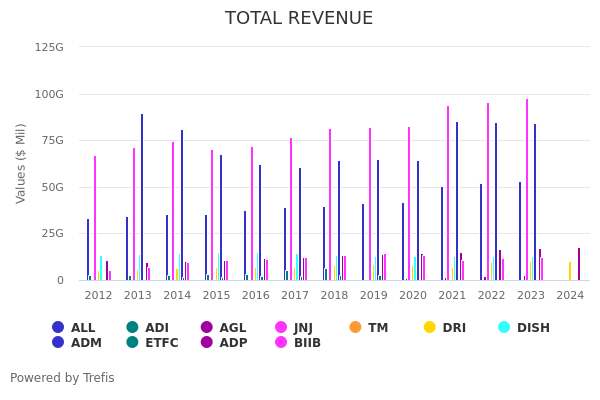Click the TOTAL REVENUE chart title

click(299, 19)
